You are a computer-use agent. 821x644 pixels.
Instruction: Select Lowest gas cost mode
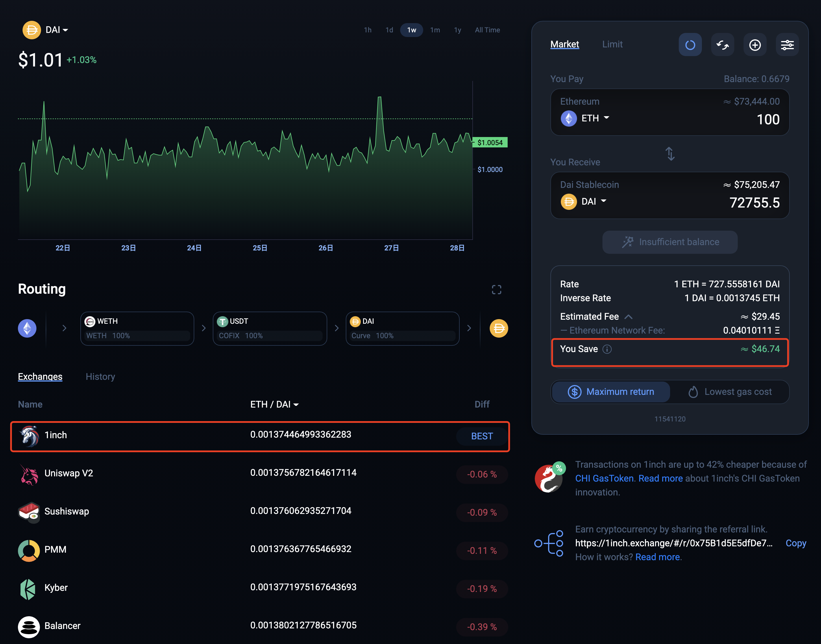[x=730, y=392]
